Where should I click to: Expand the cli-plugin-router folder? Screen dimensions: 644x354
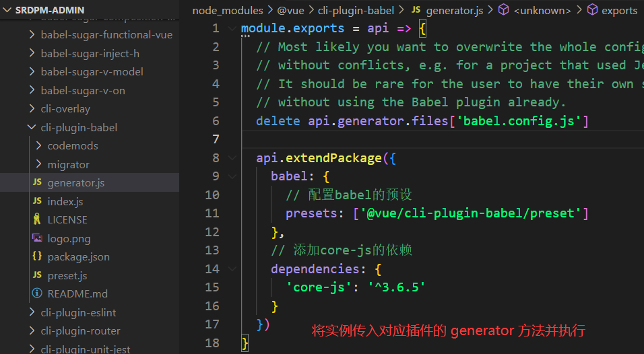32,330
